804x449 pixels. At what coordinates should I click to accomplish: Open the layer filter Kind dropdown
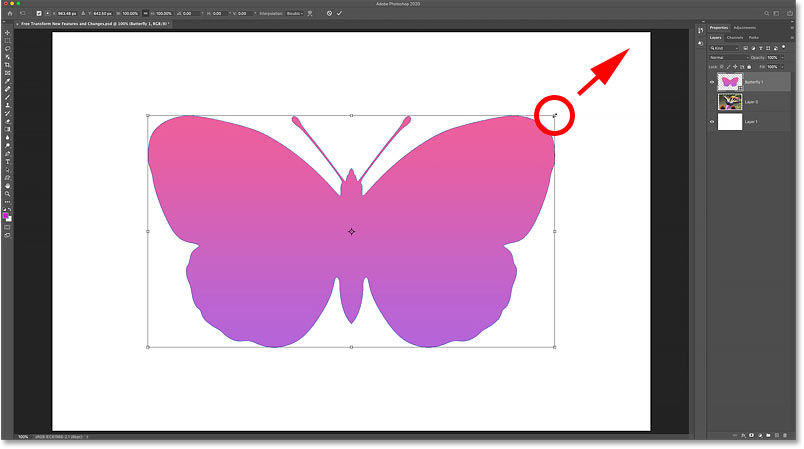[724, 48]
